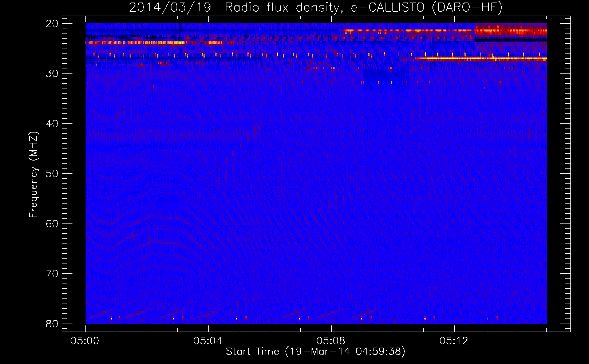Click the 'Frequency (MHZ)' y-axis label
The height and width of the screenshot is (364, 589).
(33, 175)
